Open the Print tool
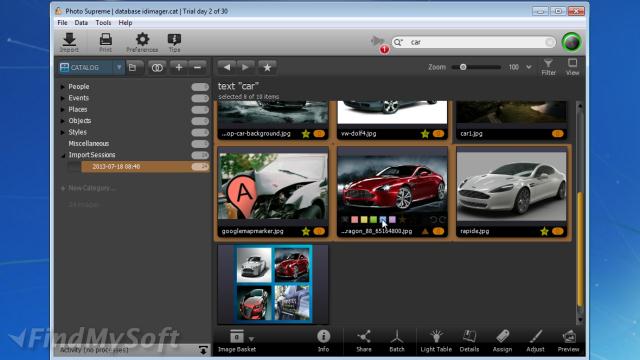This screenshot has height=360, width=640. pyautogui.click(x=105, y=42)
